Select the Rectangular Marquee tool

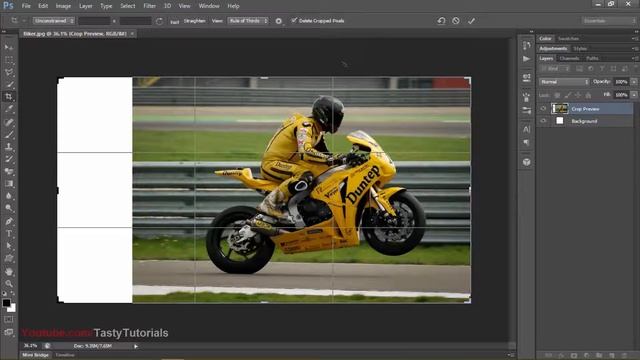9,60
